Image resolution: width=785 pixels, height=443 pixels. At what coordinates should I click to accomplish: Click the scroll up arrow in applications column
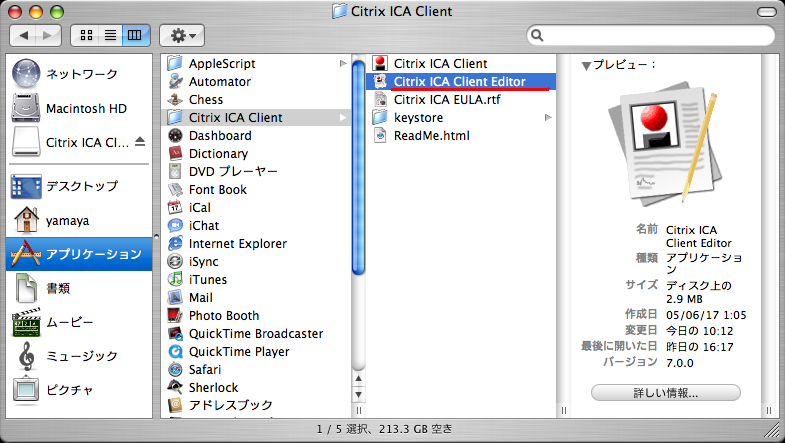point(358,379)
